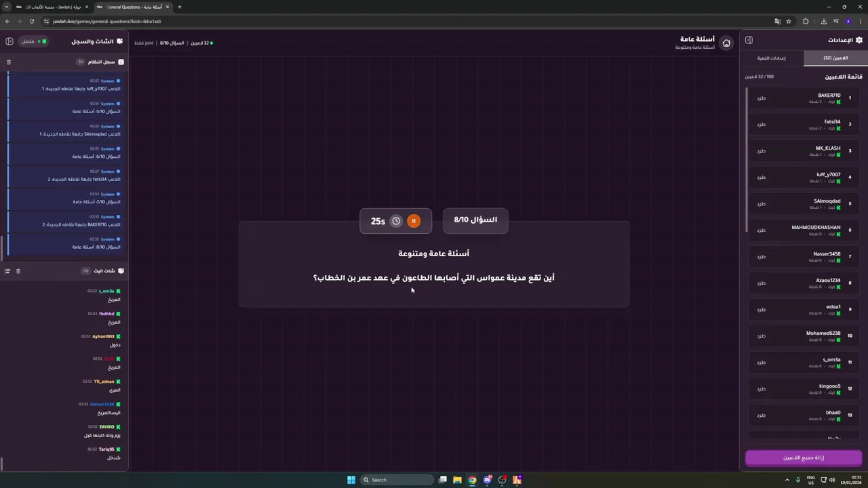Click chat username Ayham503
This screenshot has width=868, height=488.
[x=103, y=336]
